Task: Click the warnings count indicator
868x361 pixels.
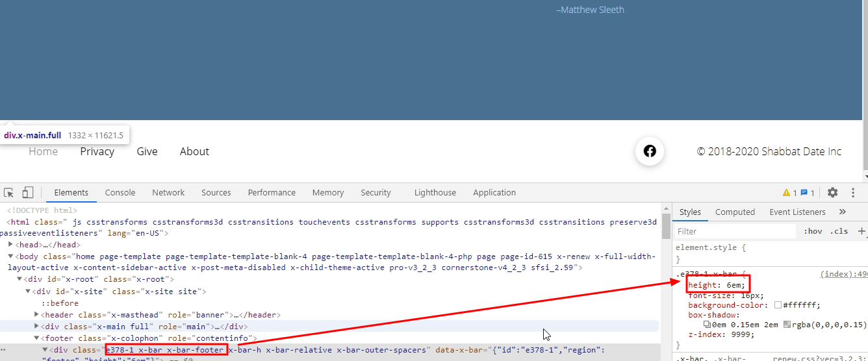Action: [x=789, y=193]
